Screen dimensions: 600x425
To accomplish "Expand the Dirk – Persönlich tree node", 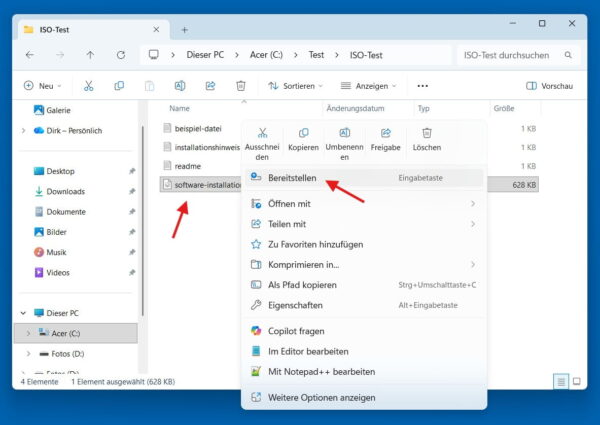I will pyautogui.click(x=24, y=130).
